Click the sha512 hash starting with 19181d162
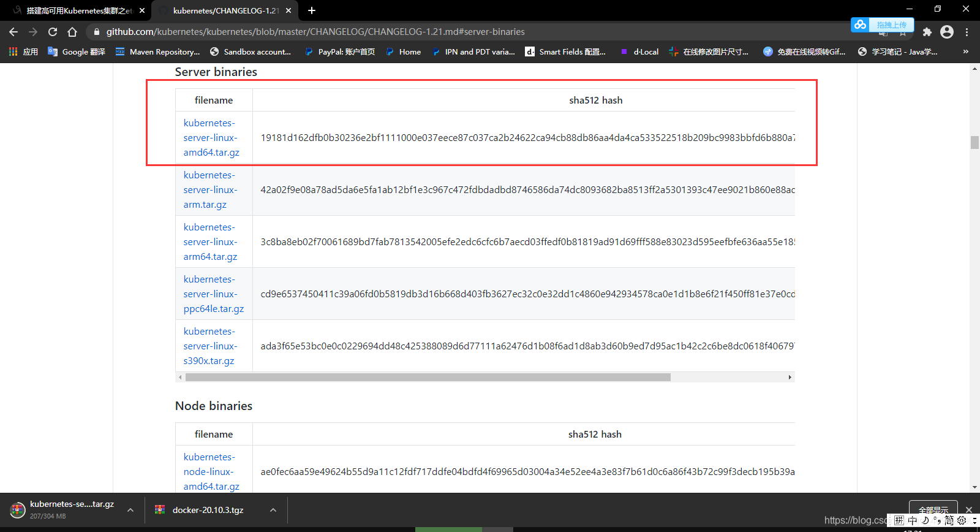The width and height of the screenshot is (980, 532). [x=527, y=138]
